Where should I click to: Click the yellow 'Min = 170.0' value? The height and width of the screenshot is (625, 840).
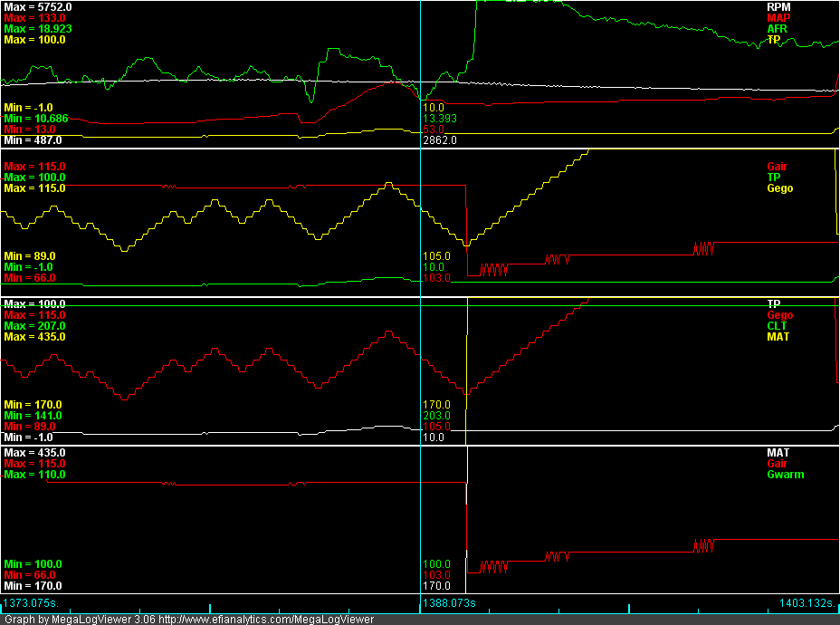[33, 405]
